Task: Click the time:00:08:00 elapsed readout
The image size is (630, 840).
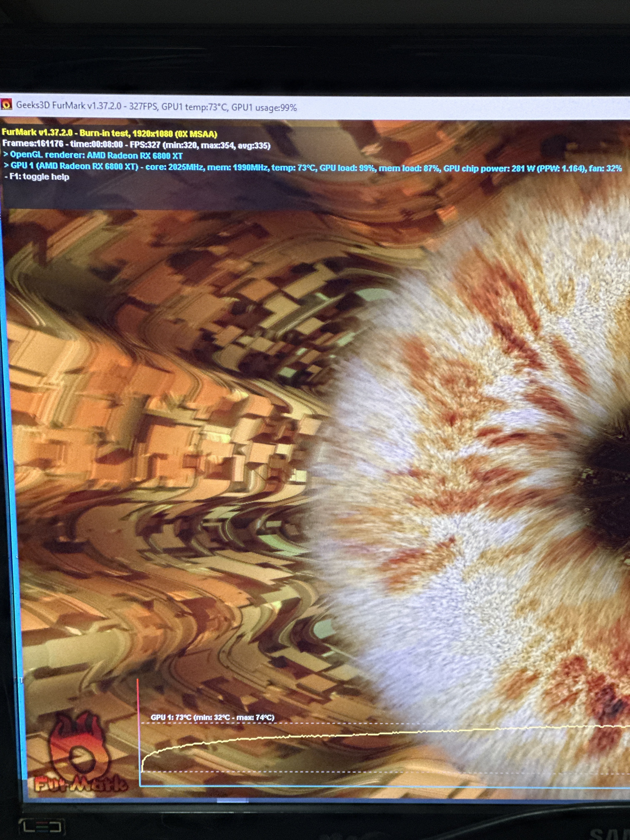Action: [96, 144]
